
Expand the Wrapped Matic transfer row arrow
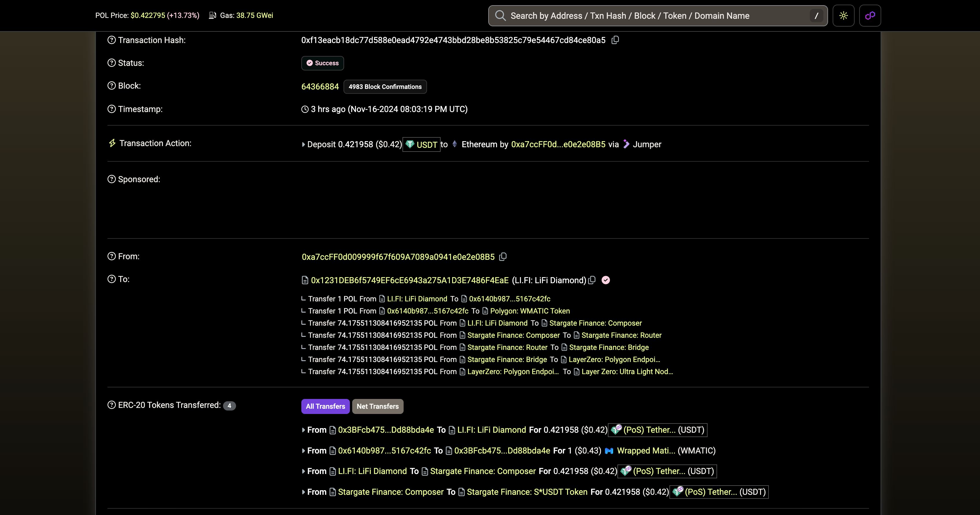(303, 451)
